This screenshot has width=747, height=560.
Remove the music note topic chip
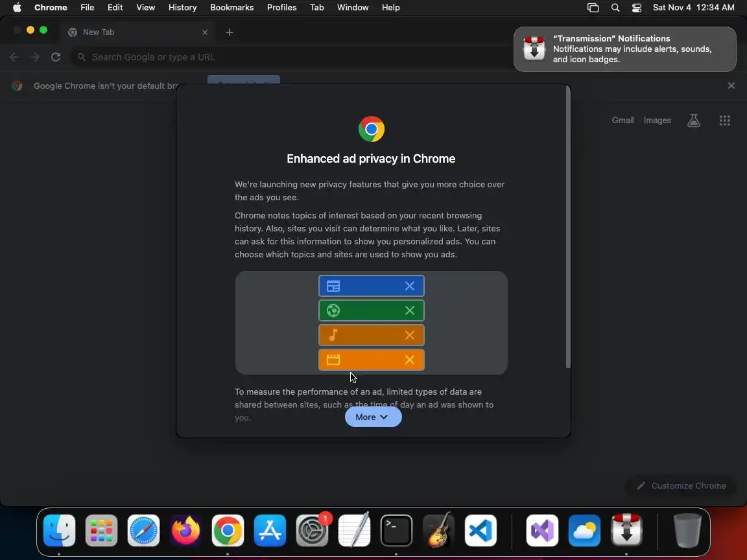pyautogui.click(x=409, y=335)
